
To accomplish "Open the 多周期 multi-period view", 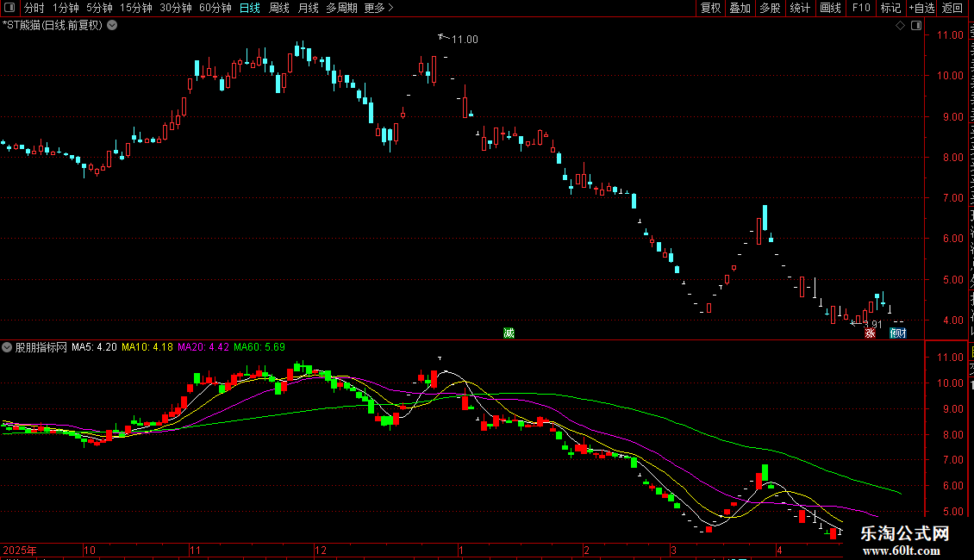I will (x=341, y=8).
